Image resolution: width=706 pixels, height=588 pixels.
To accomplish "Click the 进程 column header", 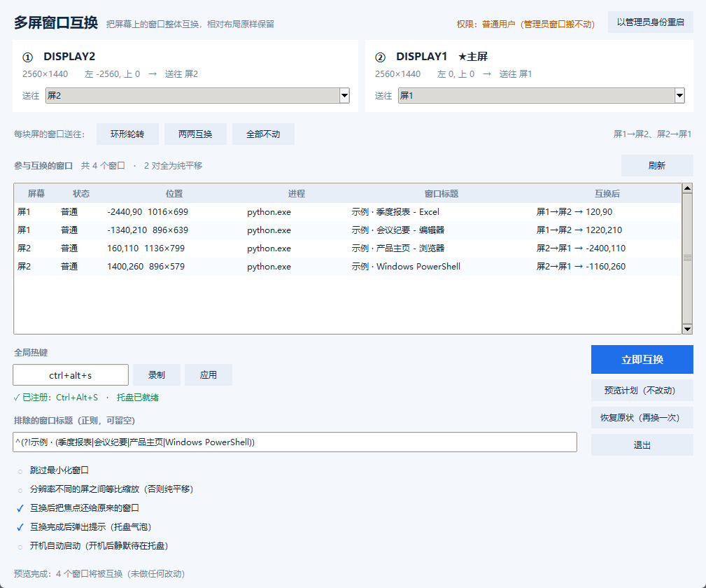I will point(297,194).
